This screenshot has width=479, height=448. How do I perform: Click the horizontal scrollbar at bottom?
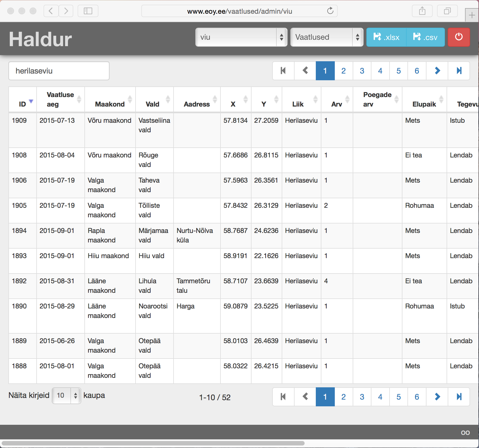coord(153,443)
